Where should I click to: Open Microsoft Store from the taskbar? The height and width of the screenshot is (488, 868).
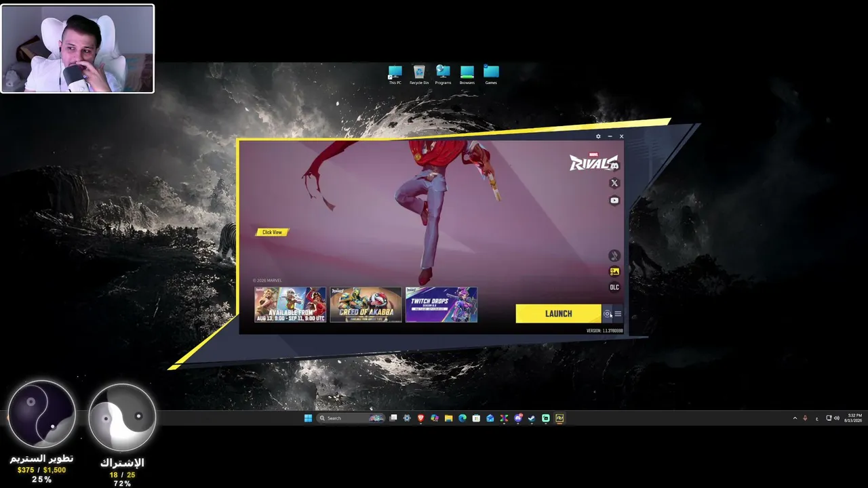click(476, 418)
